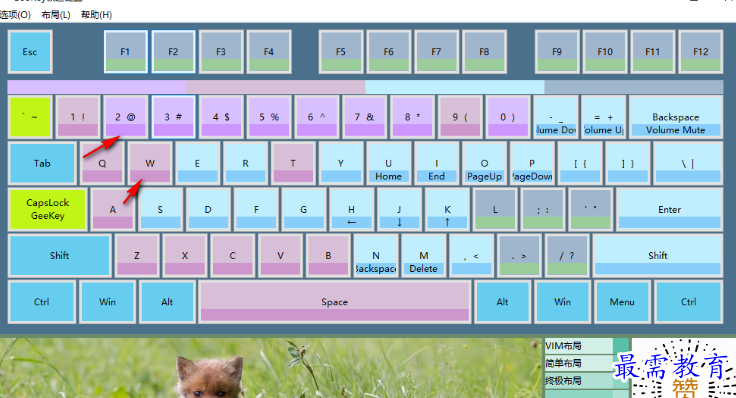Click the K up-arrow key

(447, 209)
